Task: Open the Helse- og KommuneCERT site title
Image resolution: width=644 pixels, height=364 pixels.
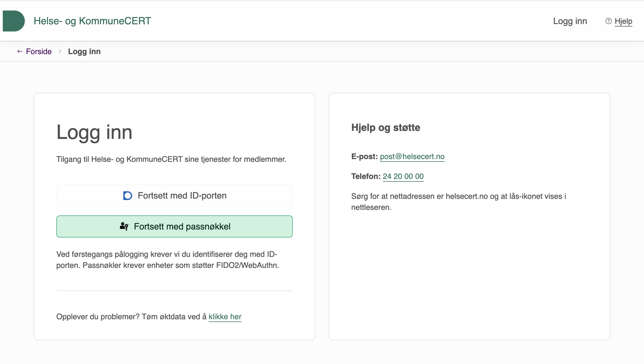Action: click(x=92, y=21)
